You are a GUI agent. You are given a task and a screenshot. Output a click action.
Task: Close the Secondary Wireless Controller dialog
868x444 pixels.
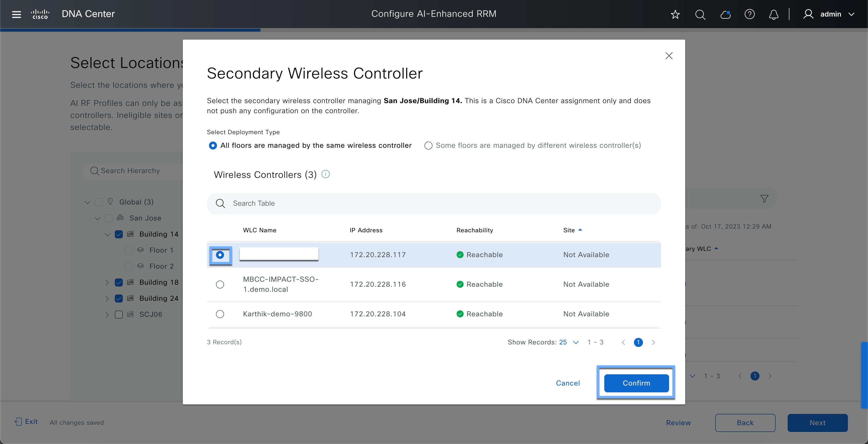(669, 55)
